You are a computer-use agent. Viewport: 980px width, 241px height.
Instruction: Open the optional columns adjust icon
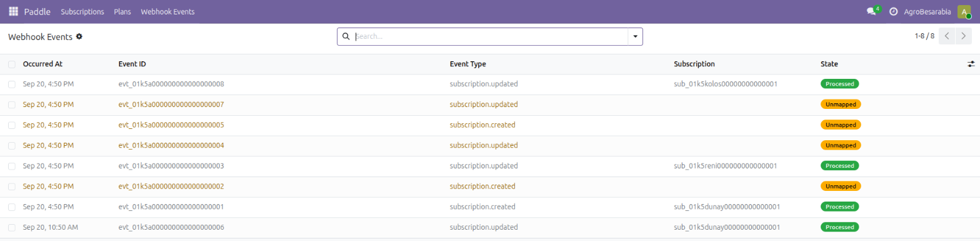click(971, 64)
